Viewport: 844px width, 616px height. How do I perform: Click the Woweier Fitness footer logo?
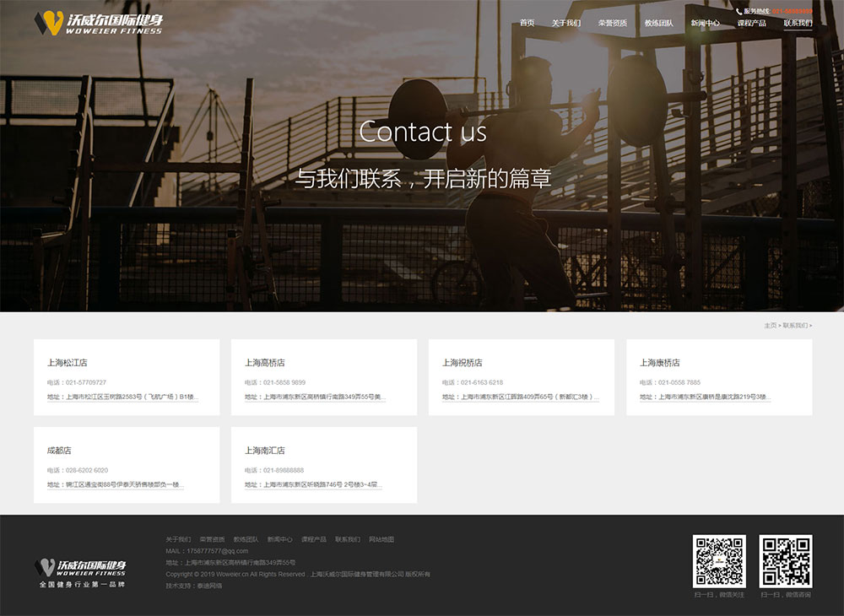pos(81,572)
